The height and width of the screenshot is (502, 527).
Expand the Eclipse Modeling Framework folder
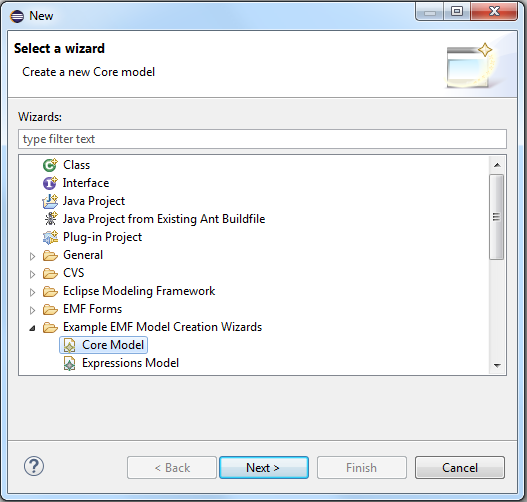32,292
